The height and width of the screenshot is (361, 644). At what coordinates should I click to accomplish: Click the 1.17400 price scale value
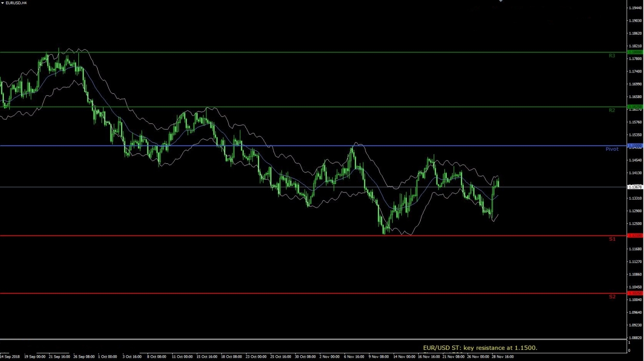coord(635,72)
